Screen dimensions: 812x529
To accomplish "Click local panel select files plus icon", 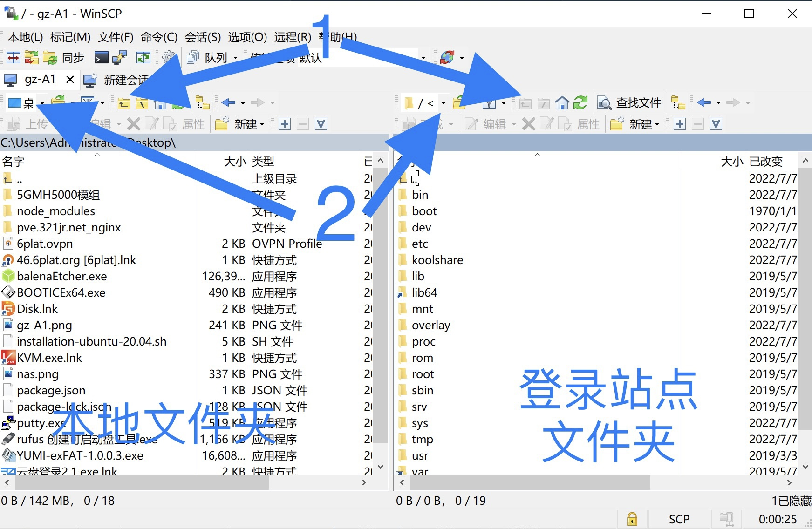I will [x=285, y=124].
